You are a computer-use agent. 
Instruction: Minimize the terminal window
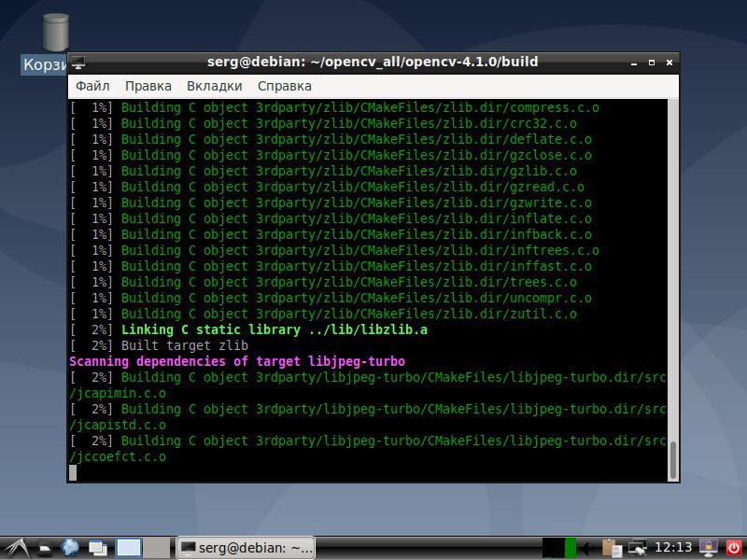pyautogui.click(x=634, y=63)
